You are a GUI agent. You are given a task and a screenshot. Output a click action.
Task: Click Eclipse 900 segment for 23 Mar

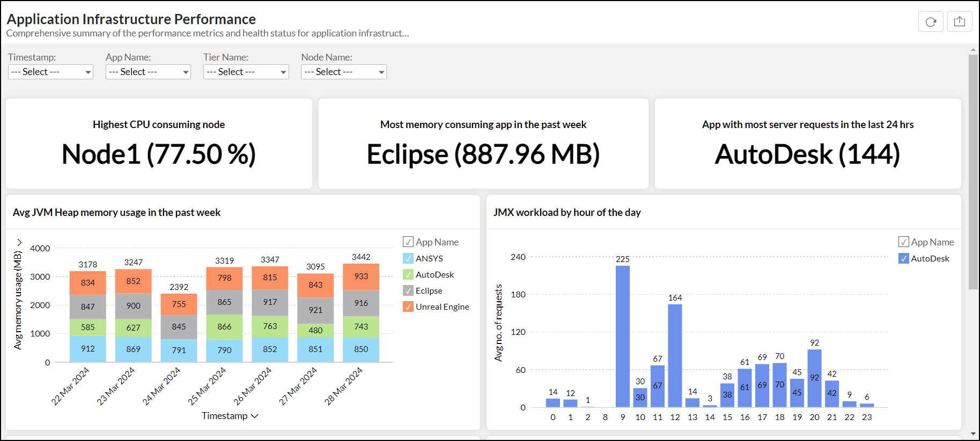click(x=134, y=307)
